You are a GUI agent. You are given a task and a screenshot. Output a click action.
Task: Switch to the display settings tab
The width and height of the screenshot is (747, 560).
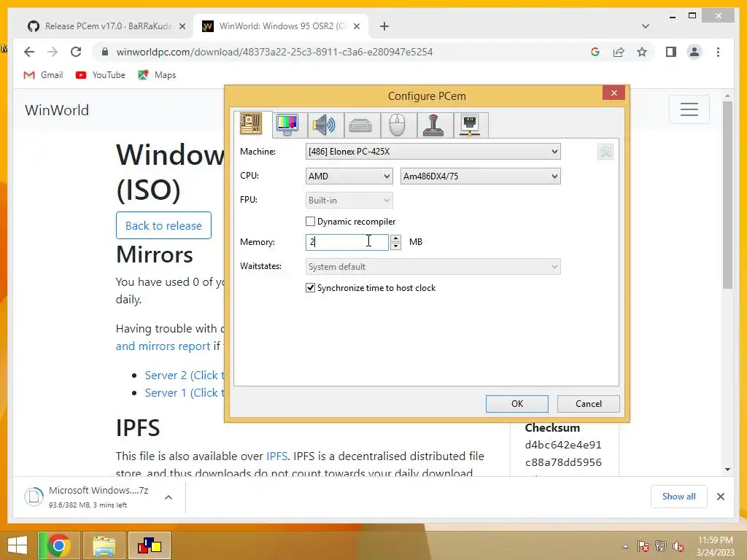[x=287, y=125]
